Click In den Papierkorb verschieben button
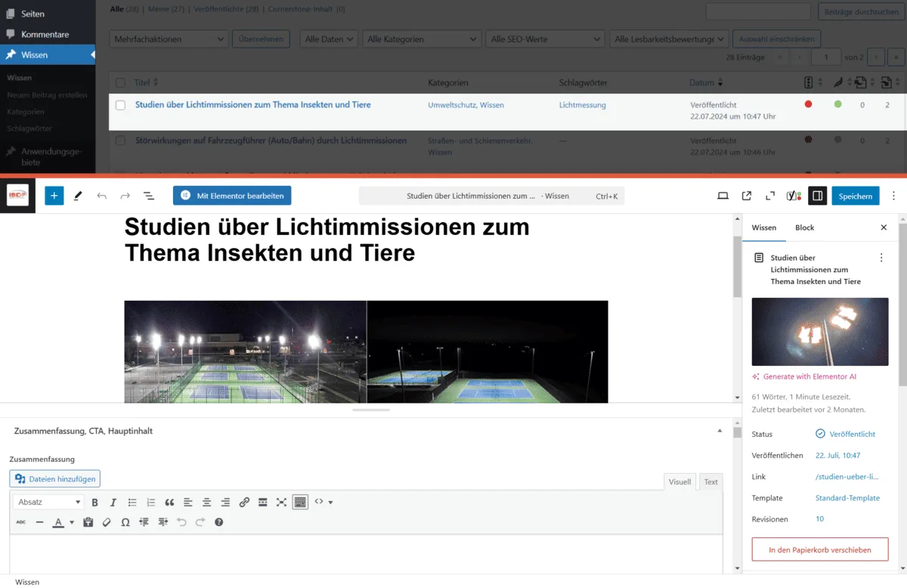Screen dimensions: 907x588 click(x=820, y=549)
